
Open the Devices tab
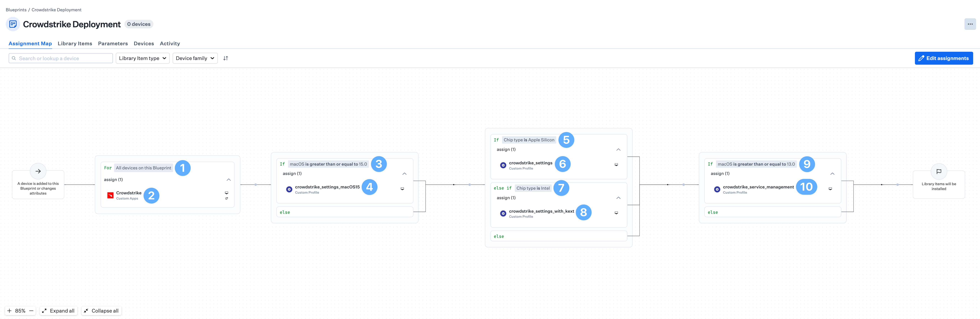(x=144, y=43)
